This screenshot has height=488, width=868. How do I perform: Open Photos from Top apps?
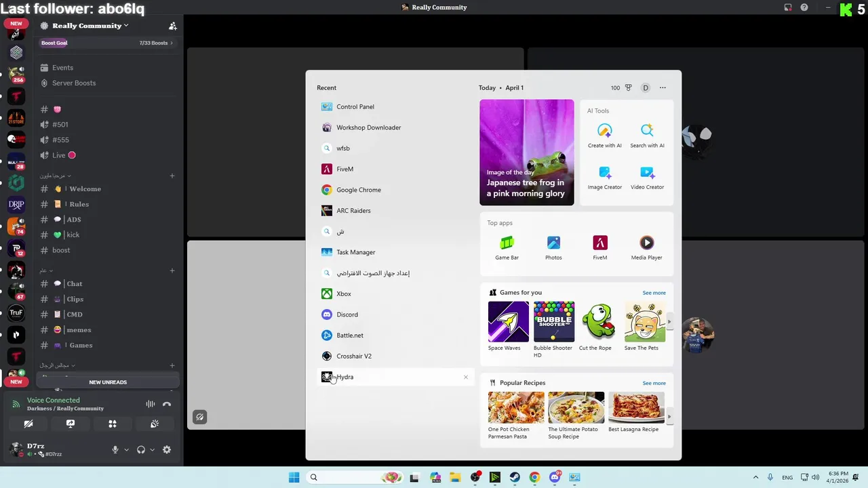(x=553, y=248)
